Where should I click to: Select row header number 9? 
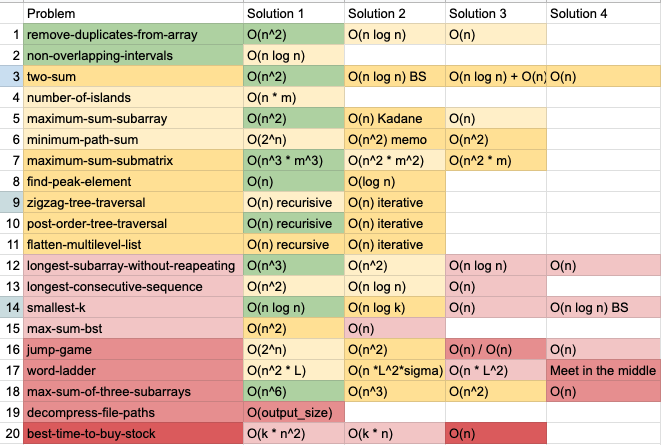pos(12,202)
